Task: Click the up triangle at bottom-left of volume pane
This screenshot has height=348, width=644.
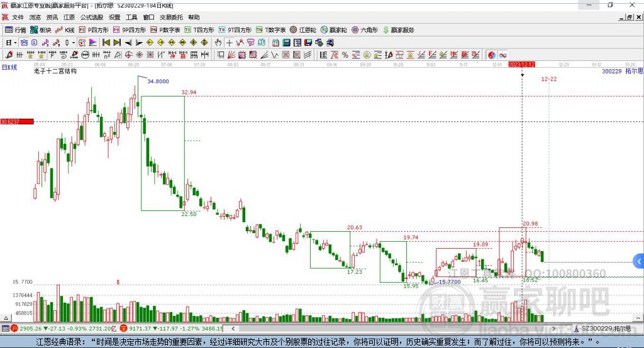Action: pos(6,318)
